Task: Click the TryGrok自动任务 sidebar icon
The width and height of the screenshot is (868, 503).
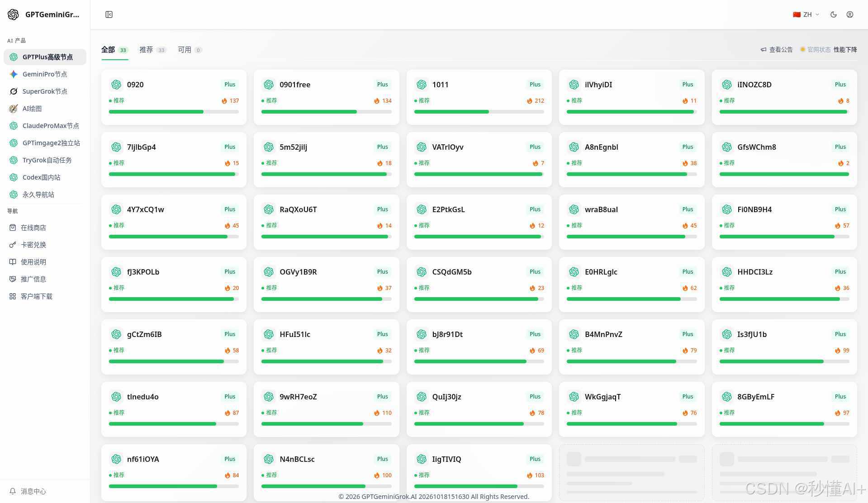Action: 14,160
